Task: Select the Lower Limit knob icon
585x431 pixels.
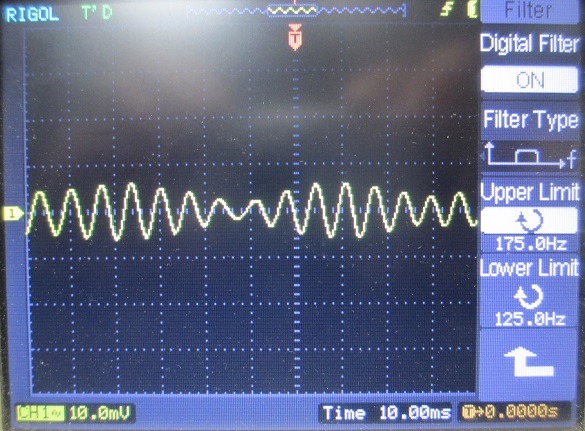Action: click(529, 297)
